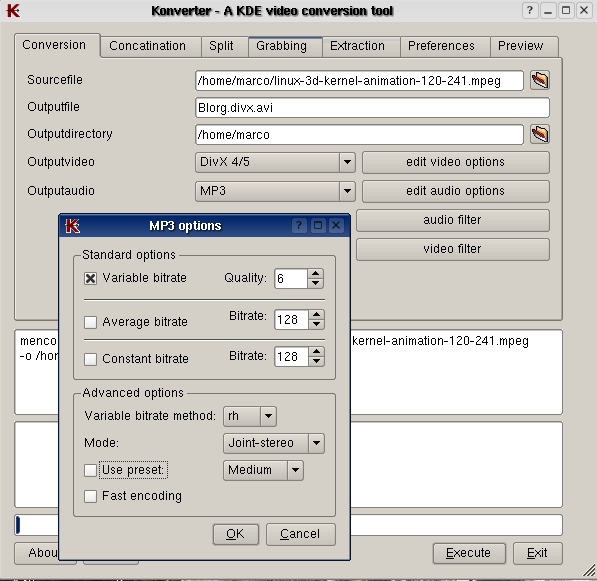The image size is (597, 581).
Task: Open the Medium preset dropdown
Action: (263, 470)
